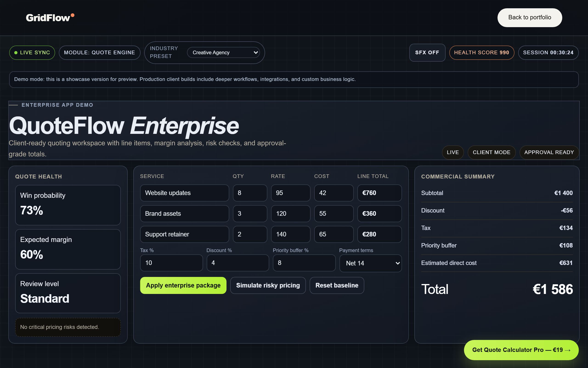
Task: Click the Expected margin 60% card
Action: [x=68, y=249]
